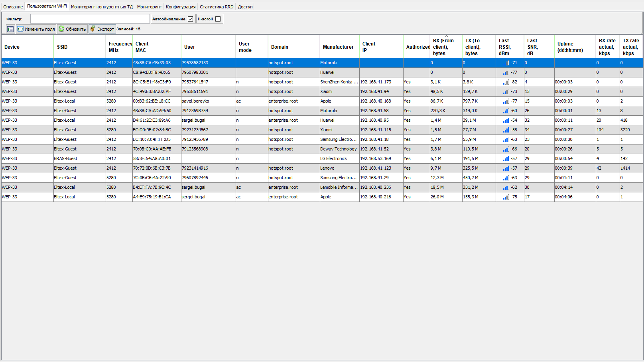Click signal icon for client IP 192.168.41.18
Viewport: 644px width, 362px height.
(506, 140)
